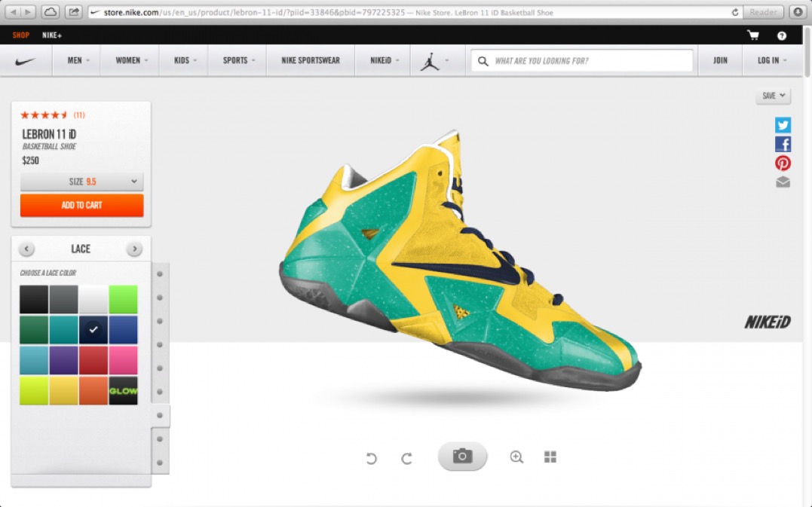This screenshot has height=507, width=812.
Task: Click the Facebook share icon
Action: (783, 145)
